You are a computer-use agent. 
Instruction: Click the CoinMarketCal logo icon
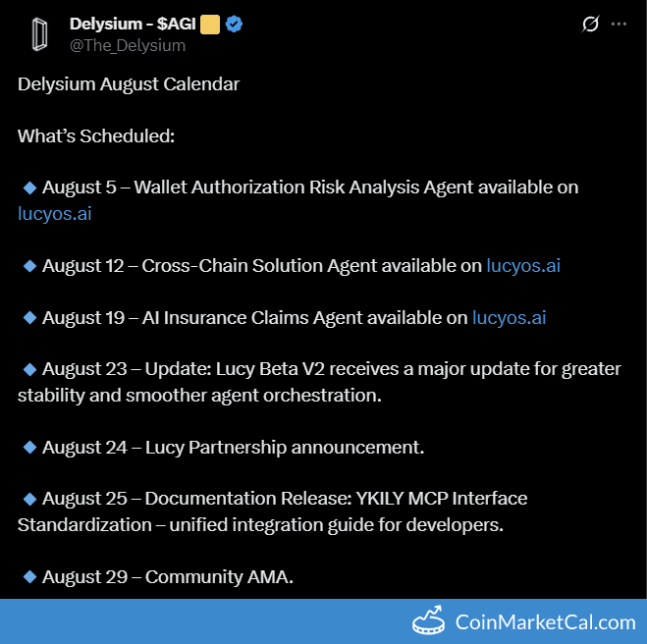click(x=428, y=621)
